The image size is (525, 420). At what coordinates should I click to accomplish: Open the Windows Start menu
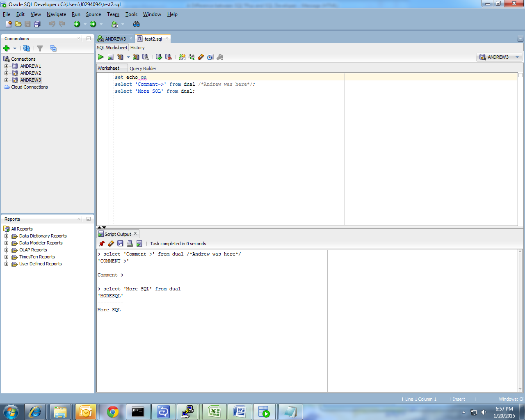click(x=10, y=412)
